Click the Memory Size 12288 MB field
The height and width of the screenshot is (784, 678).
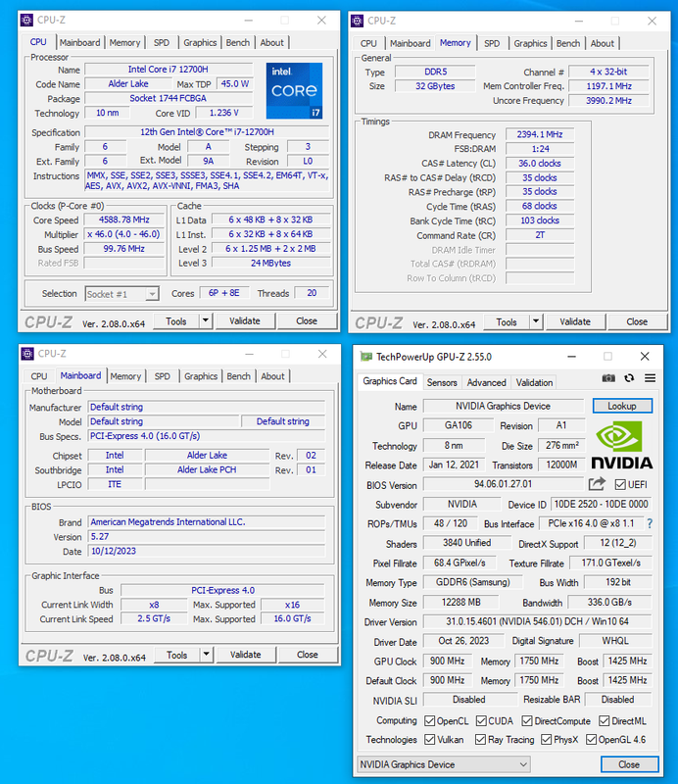point(460,603)
